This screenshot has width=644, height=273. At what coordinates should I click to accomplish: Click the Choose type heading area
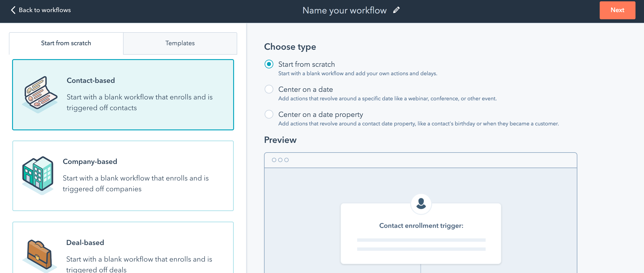tap(290, 47)
